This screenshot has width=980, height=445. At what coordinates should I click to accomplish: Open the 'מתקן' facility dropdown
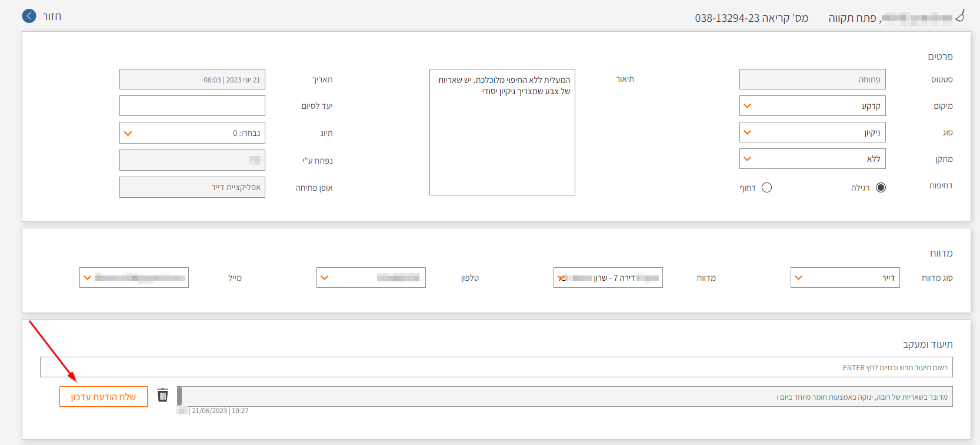[812, 159]
